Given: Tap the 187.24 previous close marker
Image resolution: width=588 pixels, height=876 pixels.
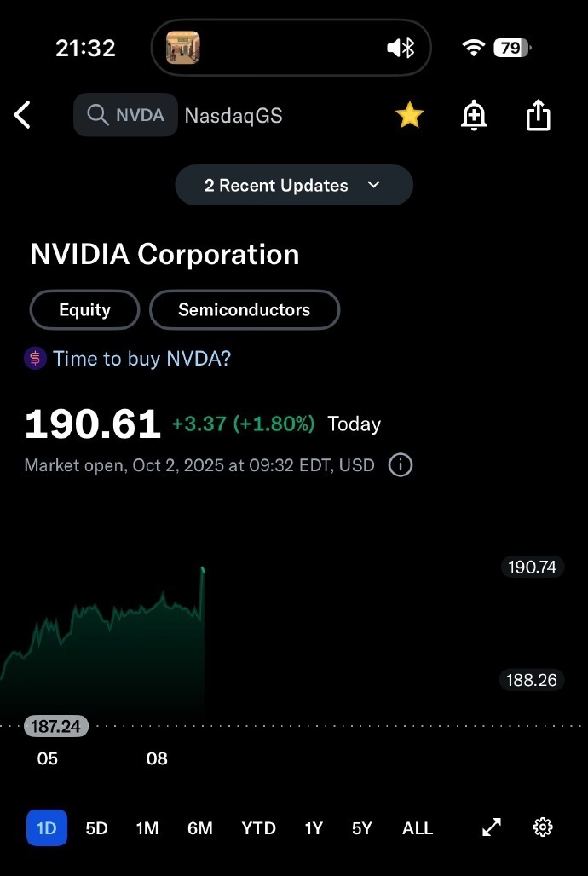Looking at the screenshot, I should 55,726.
